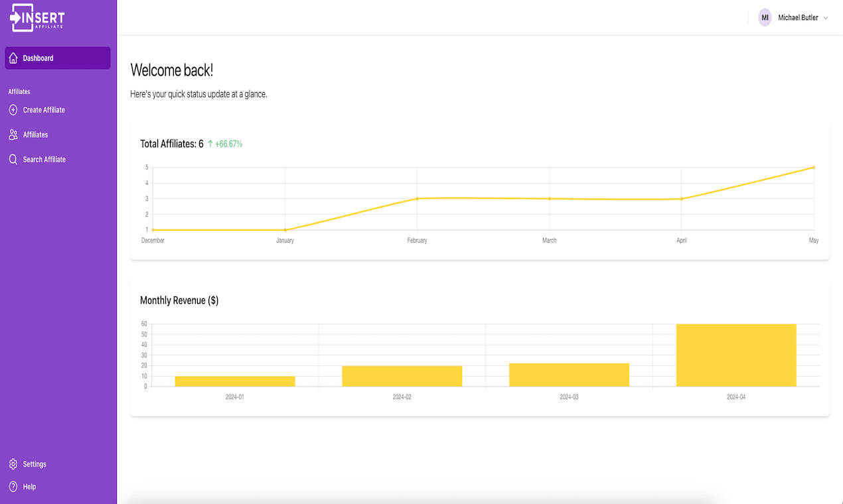The width and height of the screenshot is (843, 504).
Task: Click the 'Affiliates' sidebar section label
Action: click(19, 92)
